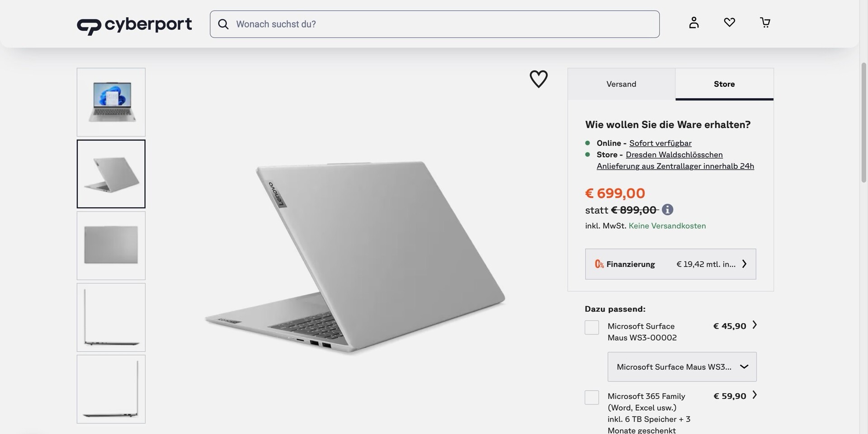Add laptop to wishlist via heart
The width and height of the screenshot is (868, 434).
[x=538, y=79]
